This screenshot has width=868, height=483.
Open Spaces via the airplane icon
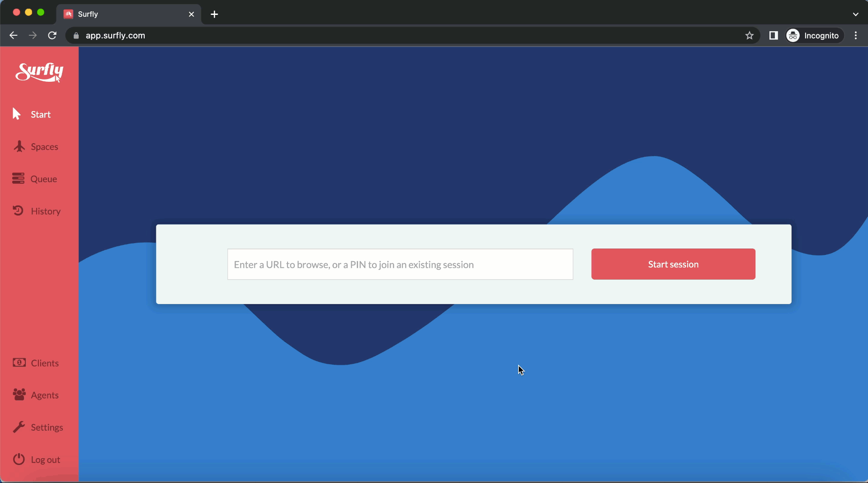point(19,146)
